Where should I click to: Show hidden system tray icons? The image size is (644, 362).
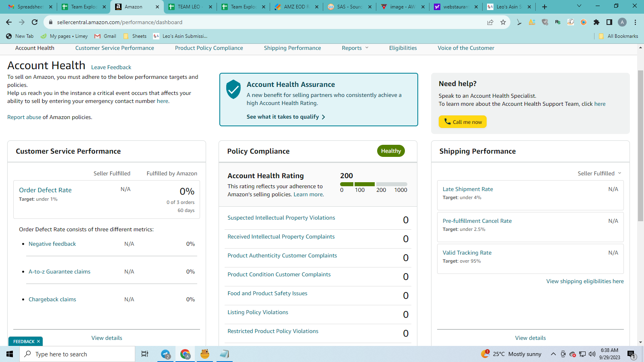(x=553, y=354)
